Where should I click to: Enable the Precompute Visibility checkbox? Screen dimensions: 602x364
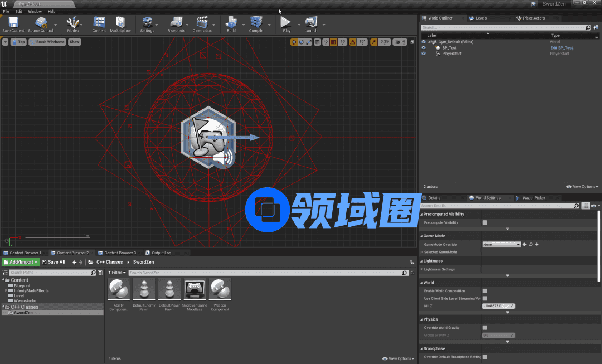484,222
